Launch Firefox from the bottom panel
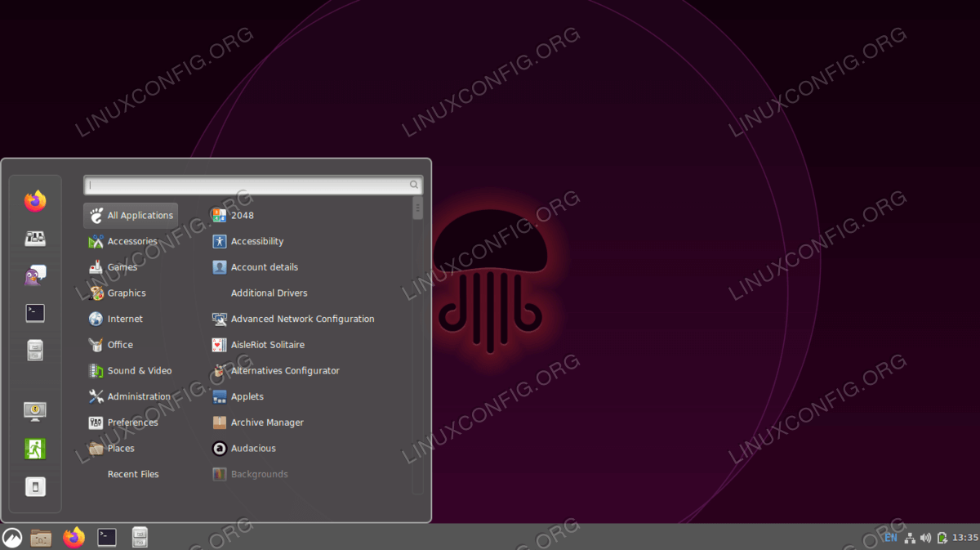The height and width of the screenshot is (550, 980). (74, 537)
